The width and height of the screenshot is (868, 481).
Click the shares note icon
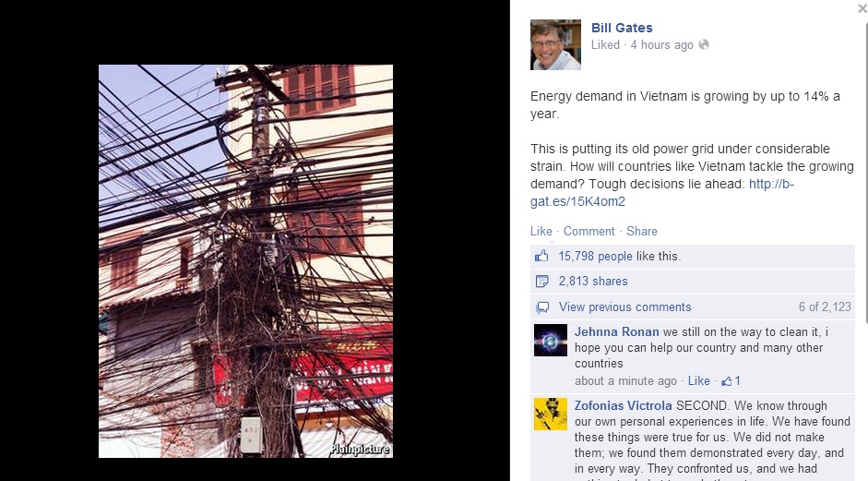[x=541, y=282]
